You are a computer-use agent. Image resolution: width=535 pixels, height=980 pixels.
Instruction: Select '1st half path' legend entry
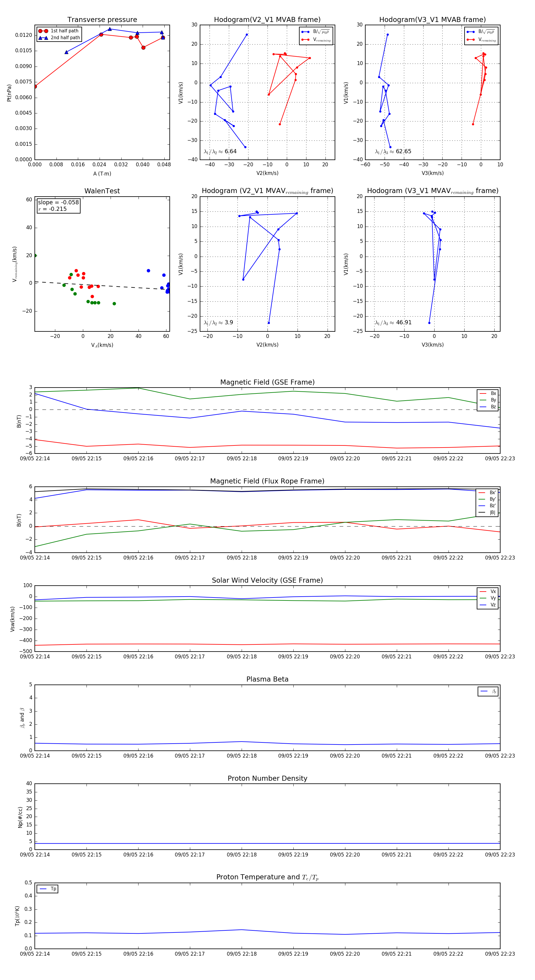[59, 31]
